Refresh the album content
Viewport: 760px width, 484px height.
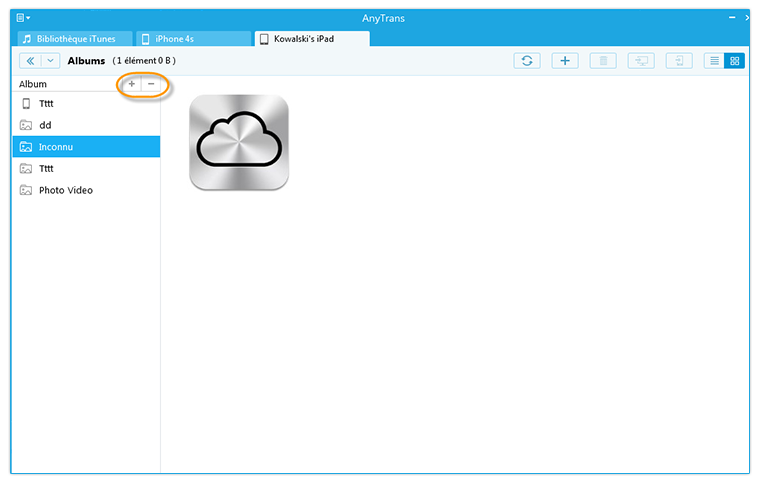pos(527,61)
